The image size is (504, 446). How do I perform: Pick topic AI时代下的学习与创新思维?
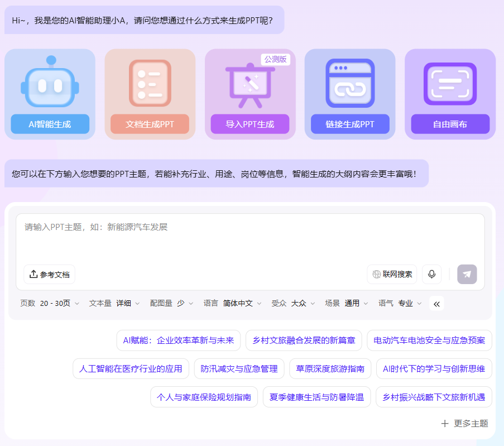tap(434, 369)
